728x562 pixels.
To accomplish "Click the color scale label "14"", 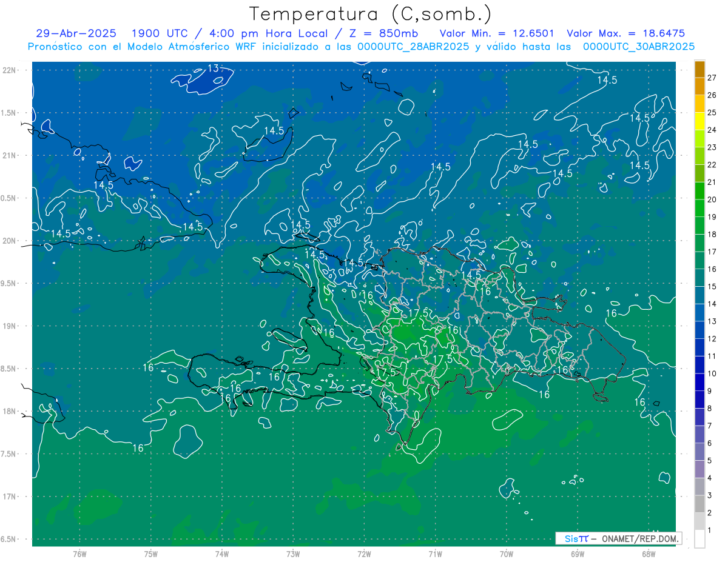I will pos(712,304).
